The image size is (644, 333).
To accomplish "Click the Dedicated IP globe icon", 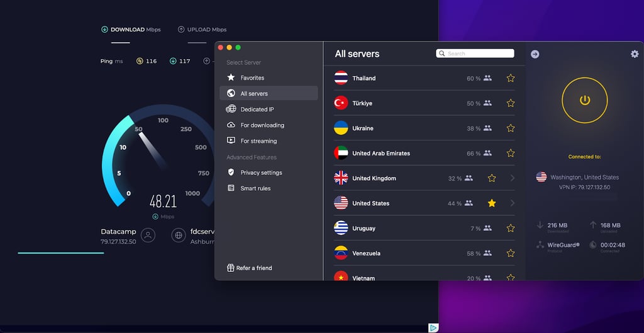I will (x=231, y=109).
